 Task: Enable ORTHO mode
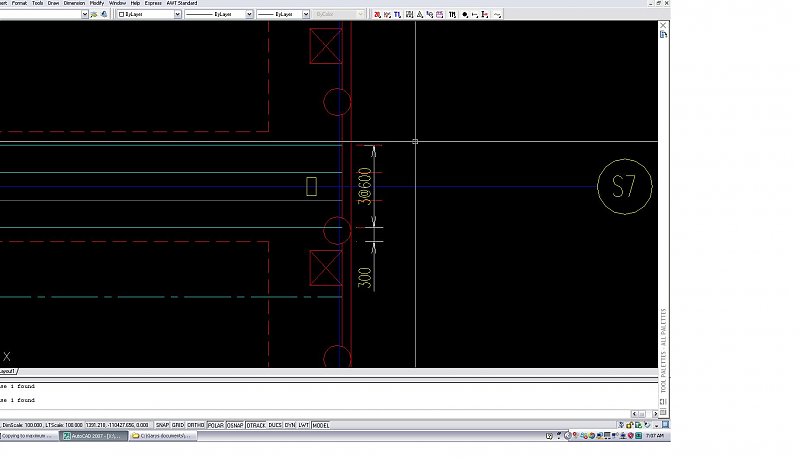195,425
